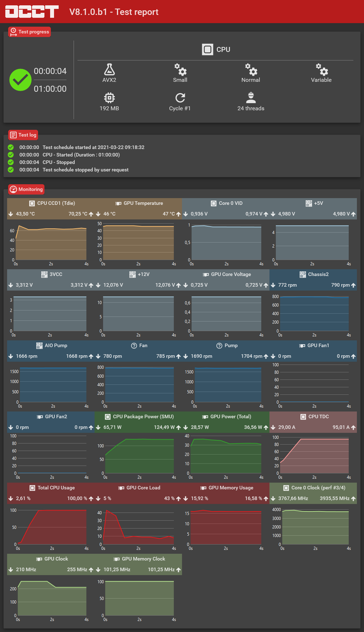Viewport: 364px width, 632px height.
Task: Click the gears icon above Normal
Action: [251, 69]
